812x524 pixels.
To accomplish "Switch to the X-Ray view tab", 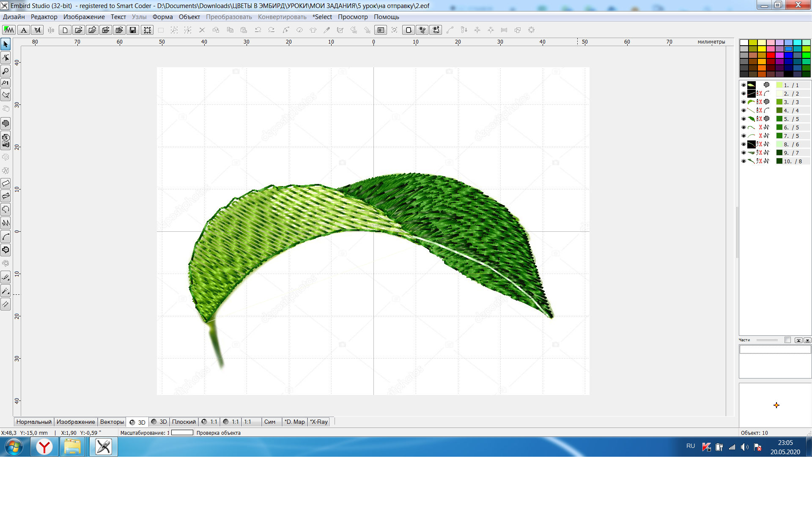I will point(319,422).
